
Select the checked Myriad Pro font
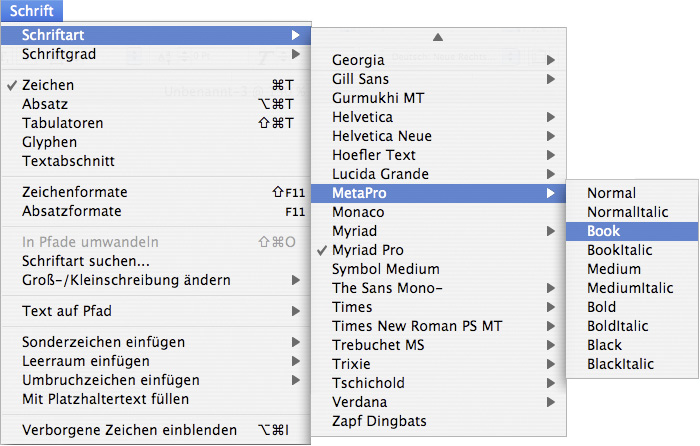pyautogui.click(x=439, y=250)
